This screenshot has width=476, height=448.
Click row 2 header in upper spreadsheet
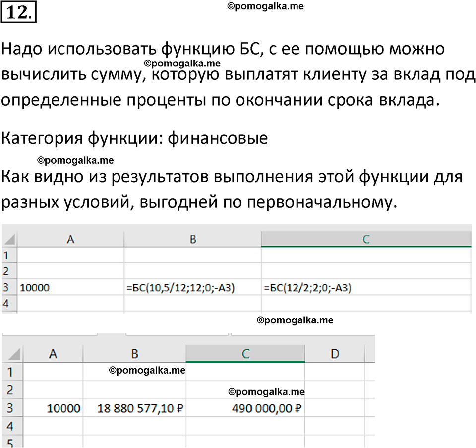coord(9,271)
